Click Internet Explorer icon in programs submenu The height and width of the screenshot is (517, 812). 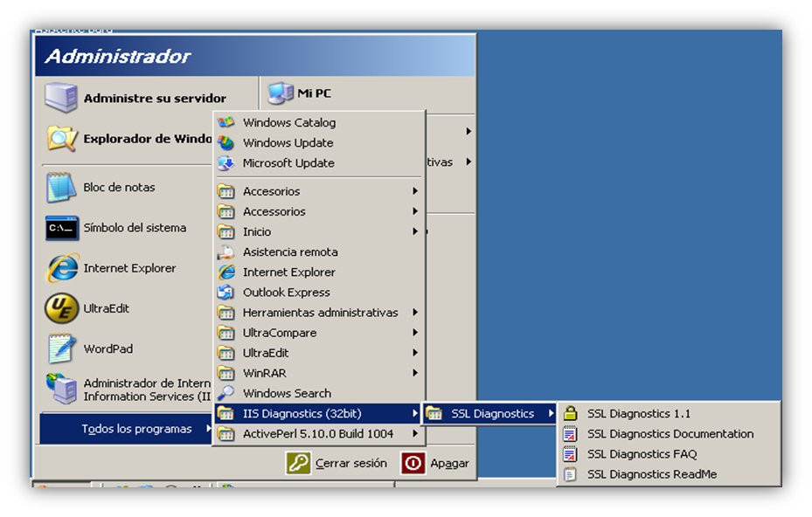(226, 272)
